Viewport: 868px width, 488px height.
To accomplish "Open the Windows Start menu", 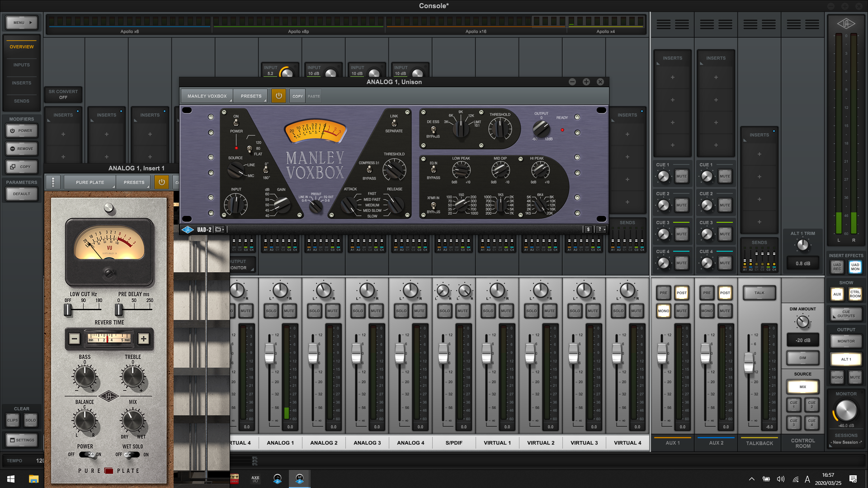I will point(11,479).
